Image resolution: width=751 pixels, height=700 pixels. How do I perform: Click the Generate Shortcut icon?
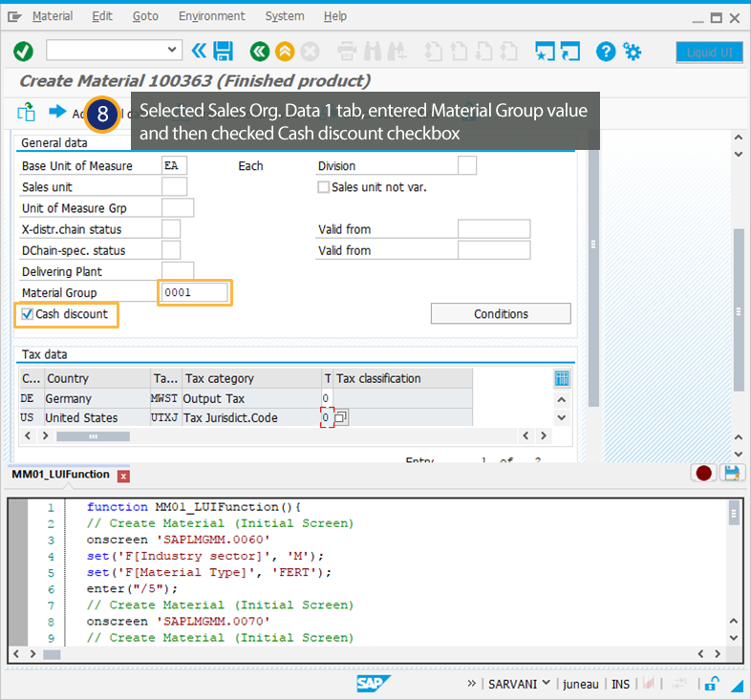[x=570, y=52]
